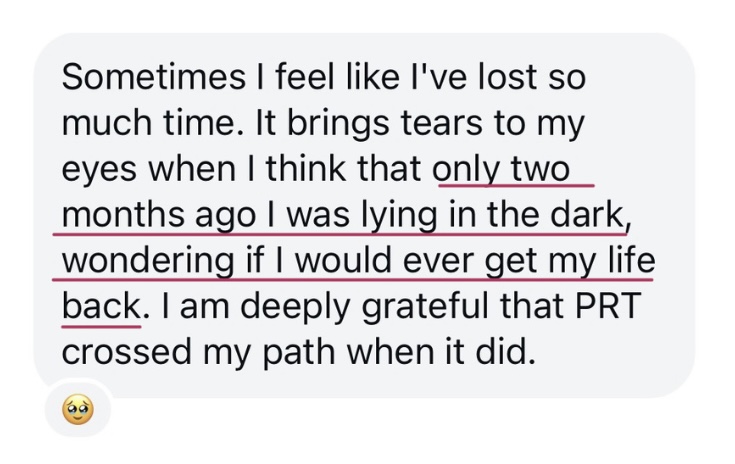Click the underlined text "months ago"
Image resolution: width=735 pixels, height=464 pixels.
(x=159, y=216)
